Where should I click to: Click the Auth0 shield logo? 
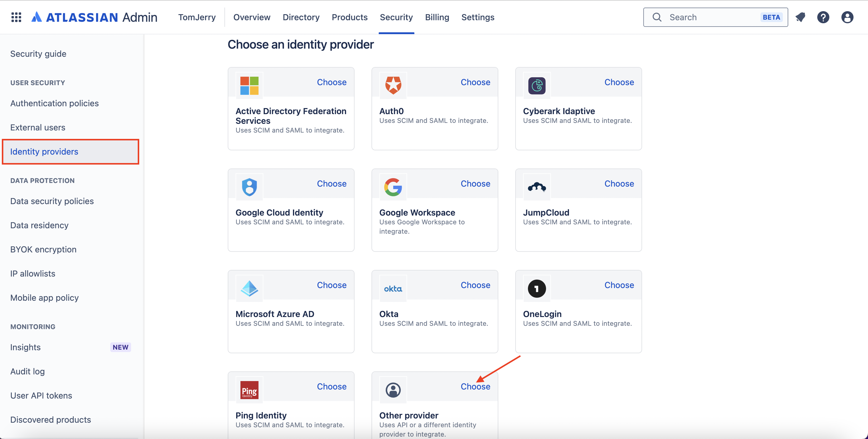pos(393,85)
